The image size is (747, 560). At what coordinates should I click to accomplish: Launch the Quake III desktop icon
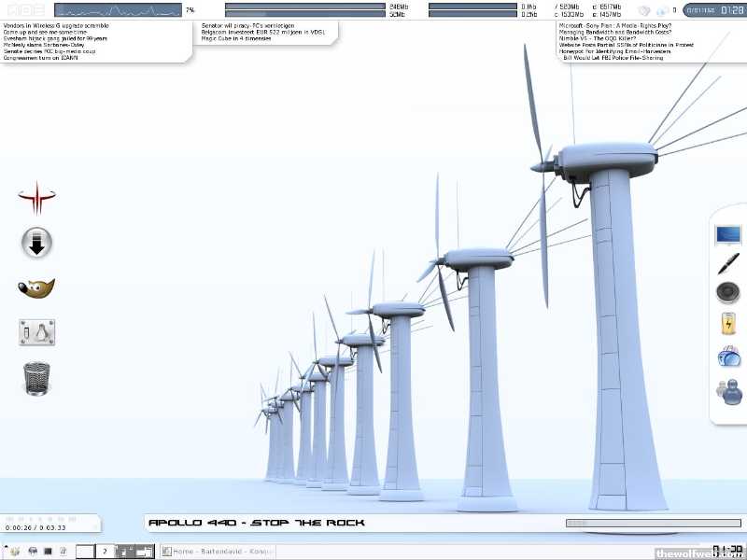click(36, 198)
